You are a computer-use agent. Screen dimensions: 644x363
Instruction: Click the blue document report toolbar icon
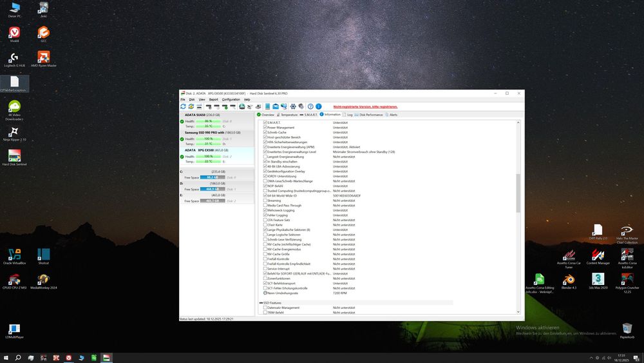[267, 106]
